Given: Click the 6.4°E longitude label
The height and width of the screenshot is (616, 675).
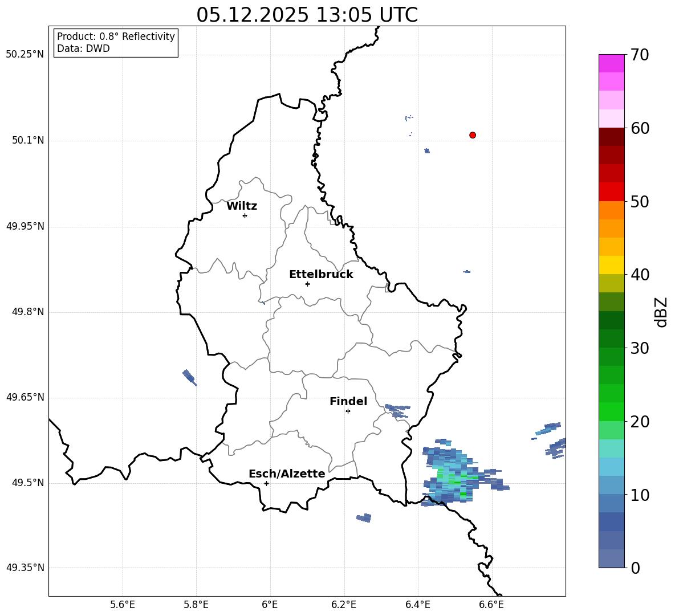Looking at the screenshot, I should 417,605.
